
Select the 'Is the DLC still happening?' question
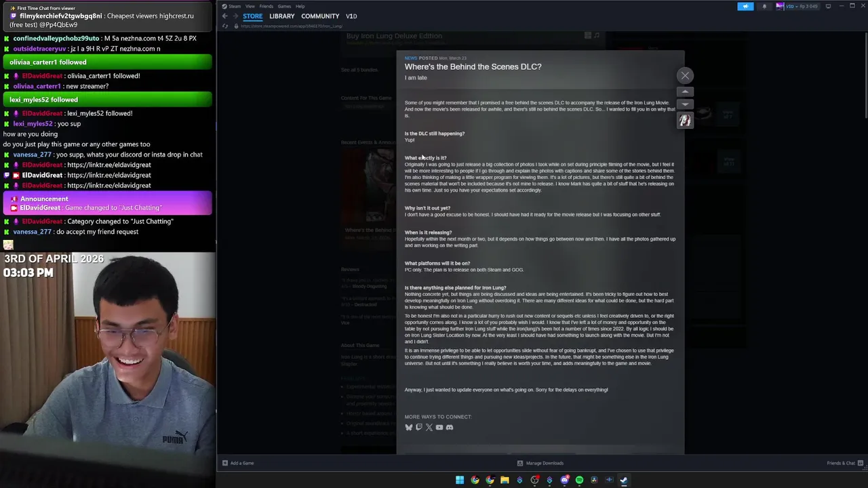click(x=435, y=134)
